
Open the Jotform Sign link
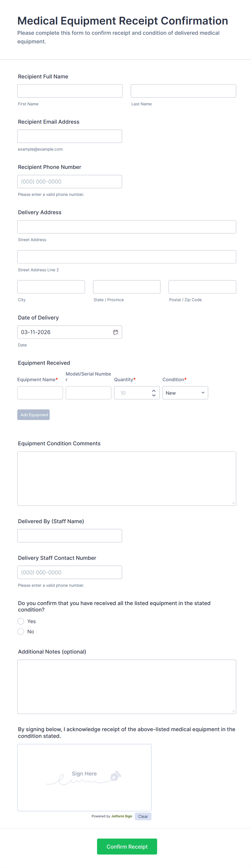click(121, 817)
